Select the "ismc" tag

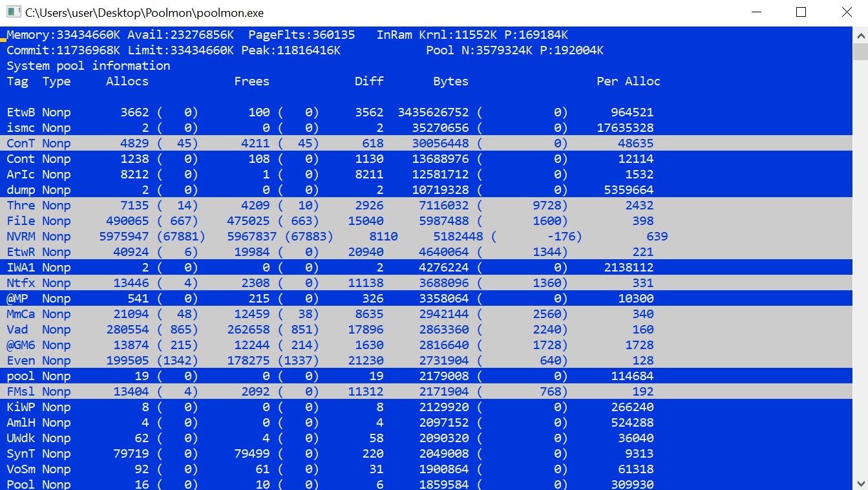click(21, 128)
